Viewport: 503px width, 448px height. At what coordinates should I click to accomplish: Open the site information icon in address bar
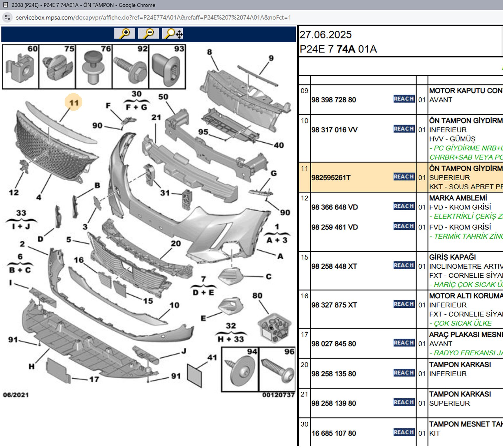(x=7, y=17)
